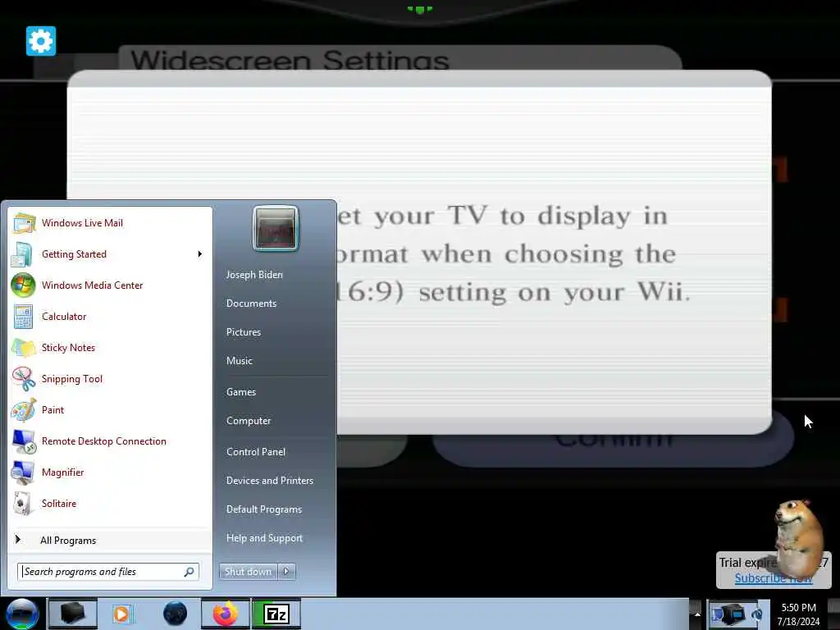Open Windows Live Mail from Start menu
The image size is (840, 630).
tap(111, 223)
